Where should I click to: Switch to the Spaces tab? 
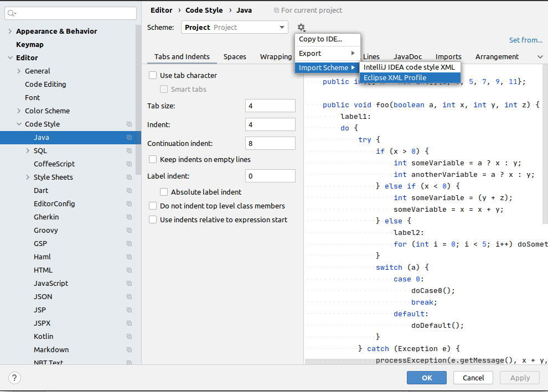235,57
